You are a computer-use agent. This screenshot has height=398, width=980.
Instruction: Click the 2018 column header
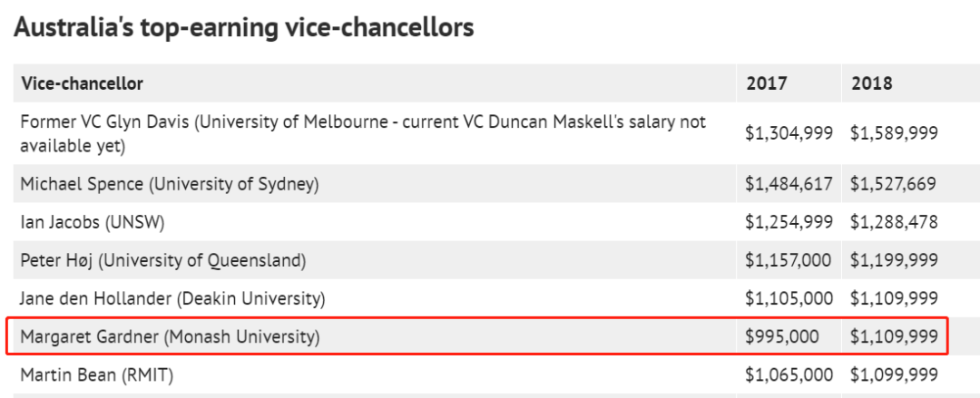871,83
